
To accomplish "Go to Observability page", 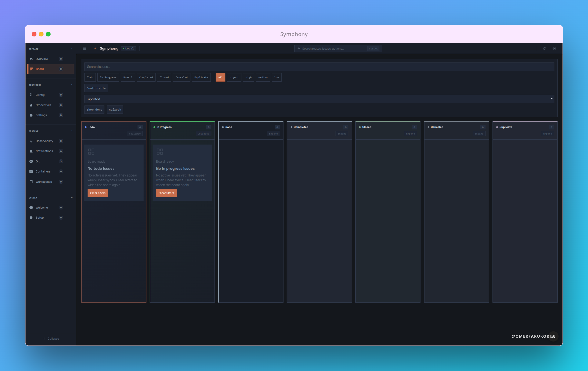I will (x=51, y=141).
